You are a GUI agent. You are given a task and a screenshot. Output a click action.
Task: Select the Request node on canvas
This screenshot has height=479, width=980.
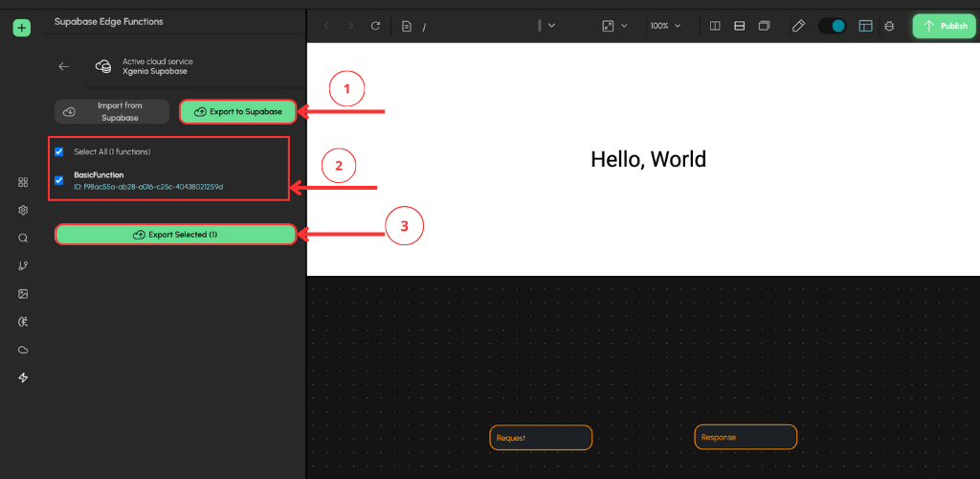[541, 438]
